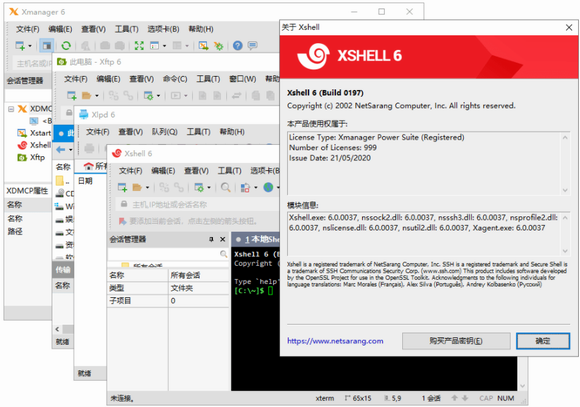This screenshot has height=407, width=580.
Task: Switch to the 1 本地Shell tab
Action: point(257,239)
